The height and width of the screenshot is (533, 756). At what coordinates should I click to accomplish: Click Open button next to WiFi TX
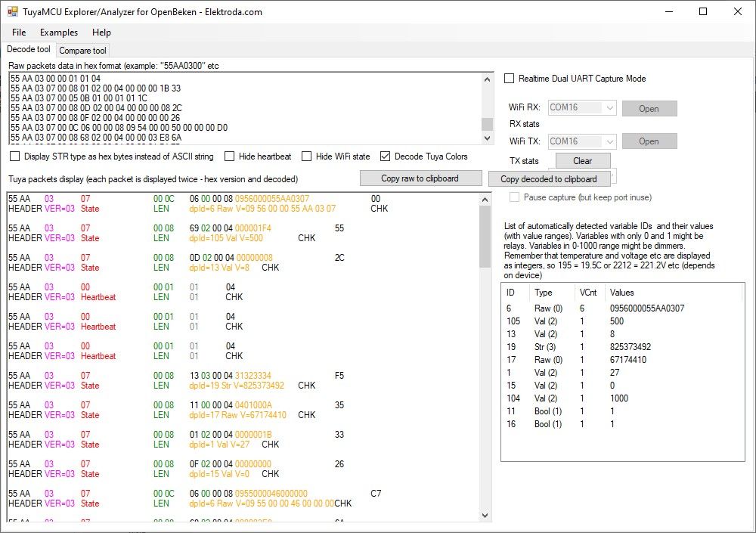649,141
